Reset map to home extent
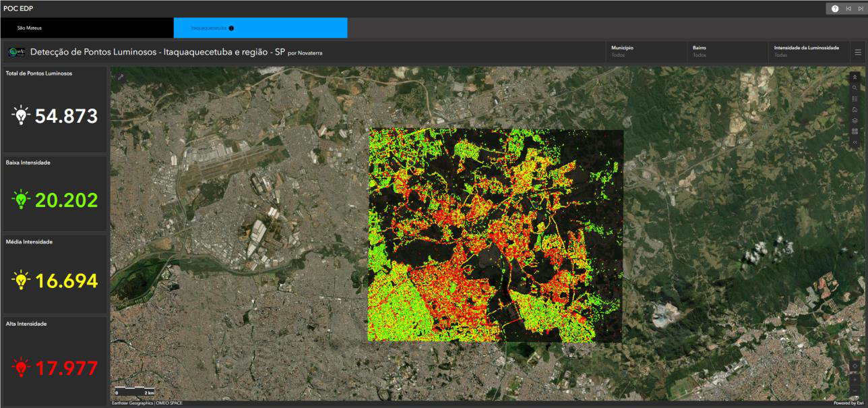This screenshot has height=408, width=868. pos(855,109)
